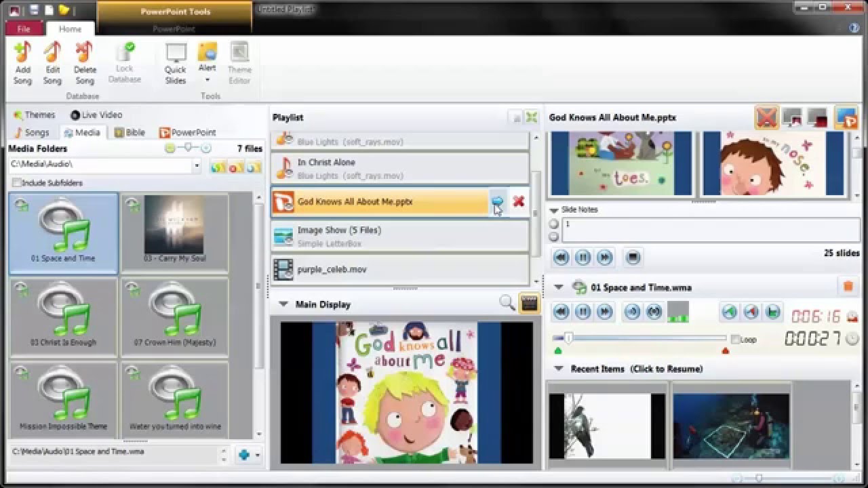Screen dimensions: 868x488
Task: Open the Songs tab
Action: tap(31, 132)
